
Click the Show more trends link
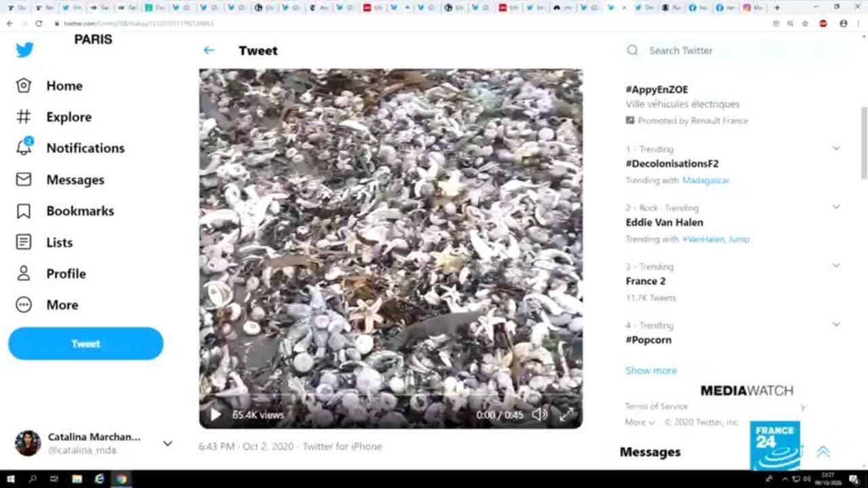point(650,370)
